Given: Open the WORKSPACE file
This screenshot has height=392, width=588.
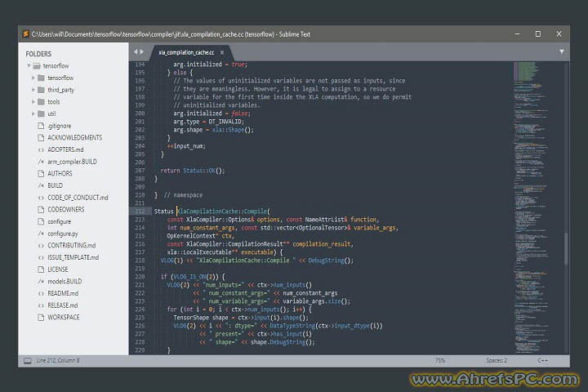Looking at the screenshot, I should coord(64,318).
